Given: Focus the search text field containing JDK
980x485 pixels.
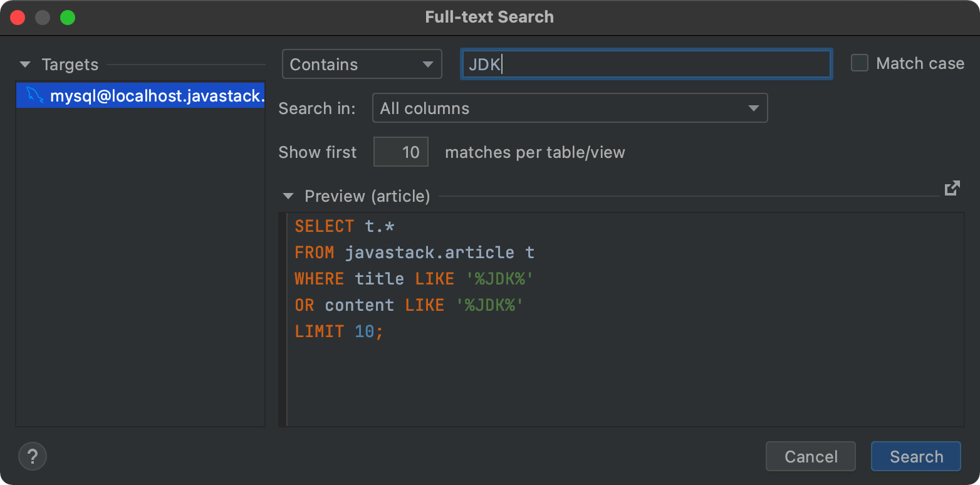Looking at the screenshot, I should click(x=646, y=64).
